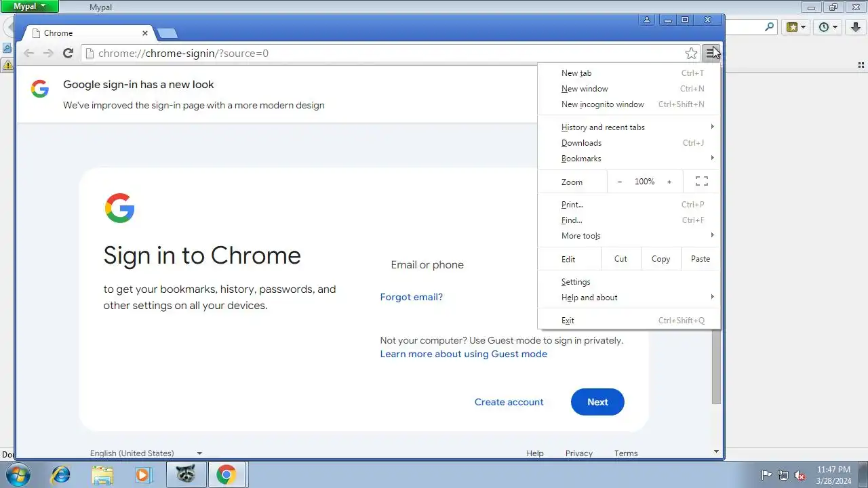Open the Mypal history clock button

(824, 27)
